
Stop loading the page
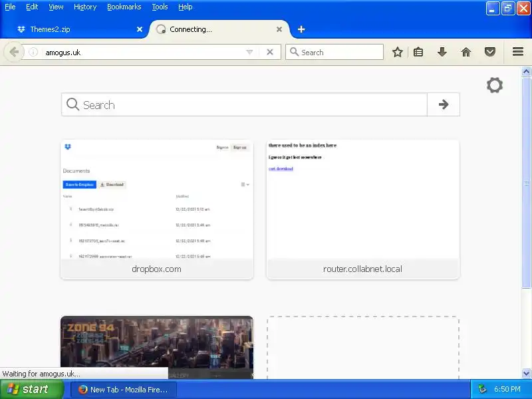270,53
